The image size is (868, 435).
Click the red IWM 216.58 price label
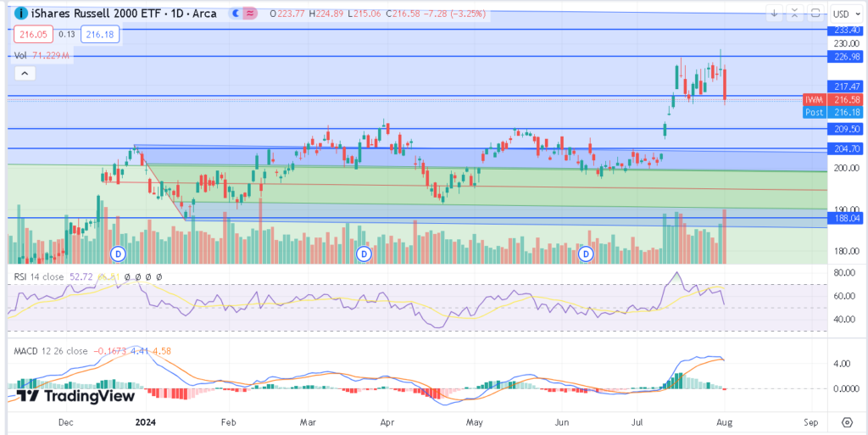coord(832,99)
